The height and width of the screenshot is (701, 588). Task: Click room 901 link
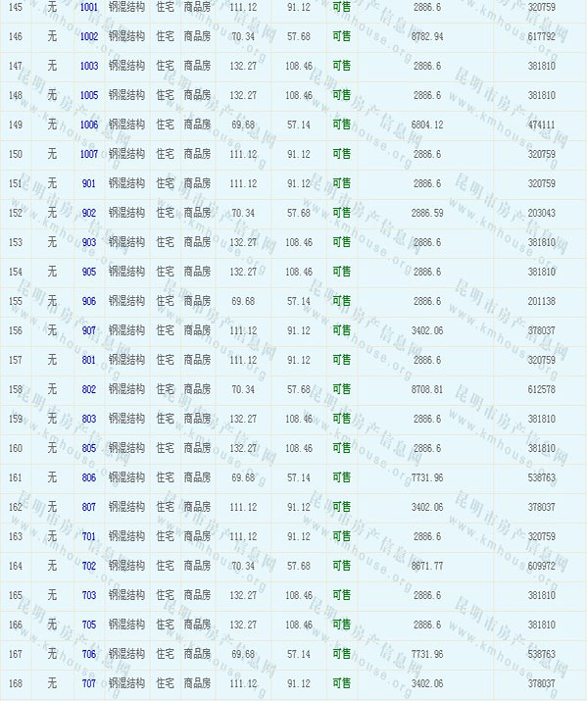89,183
